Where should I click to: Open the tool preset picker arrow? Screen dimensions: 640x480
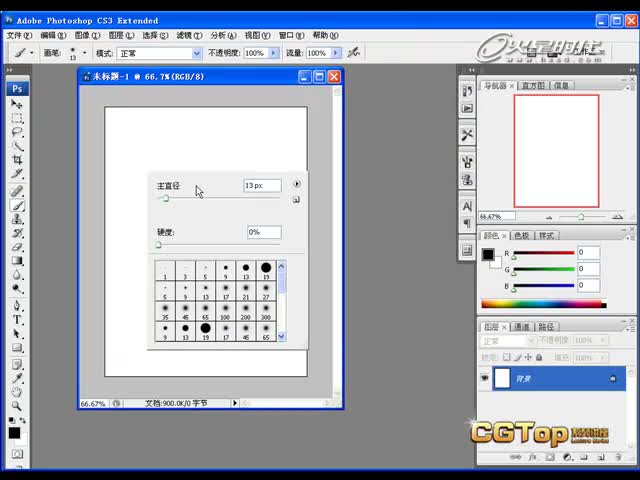pos(31,53)
